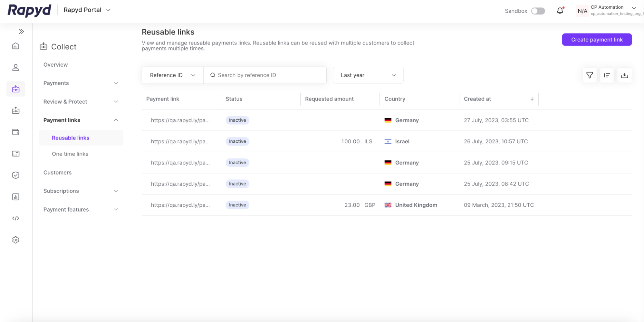This screenshot has height=322, width=644.
Task: Open the Rapyd Portal menu
Action: (86, 10)
